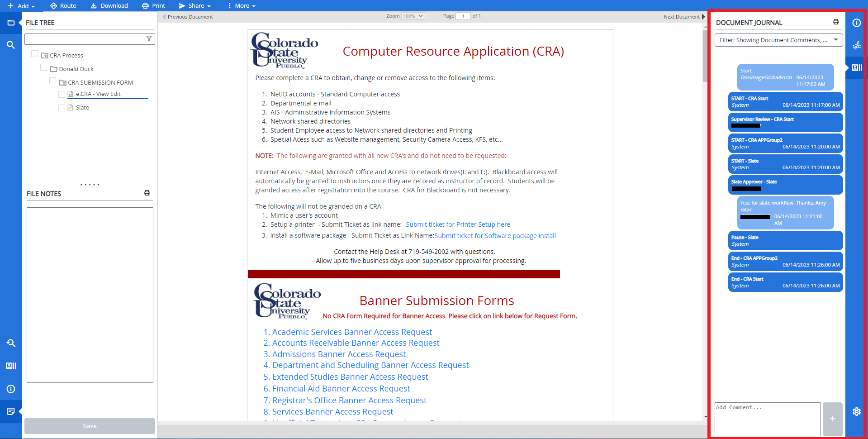Select the START - CRA APPGroup2 entry
This screenshot has width=868, height=439.
[x=786, y=143]
